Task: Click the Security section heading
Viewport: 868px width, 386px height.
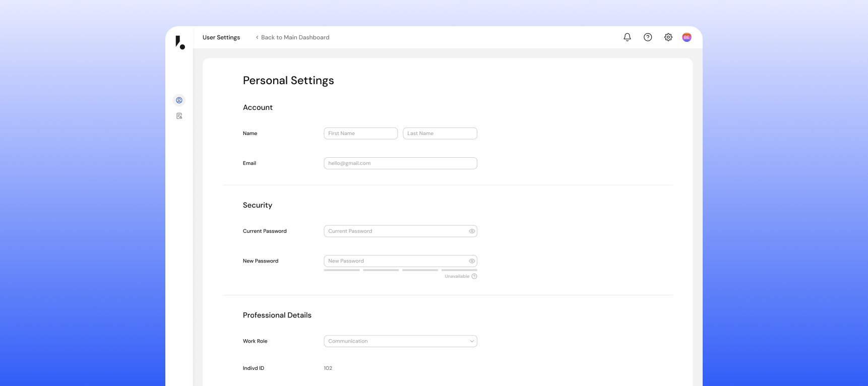Action: [258, 205]
